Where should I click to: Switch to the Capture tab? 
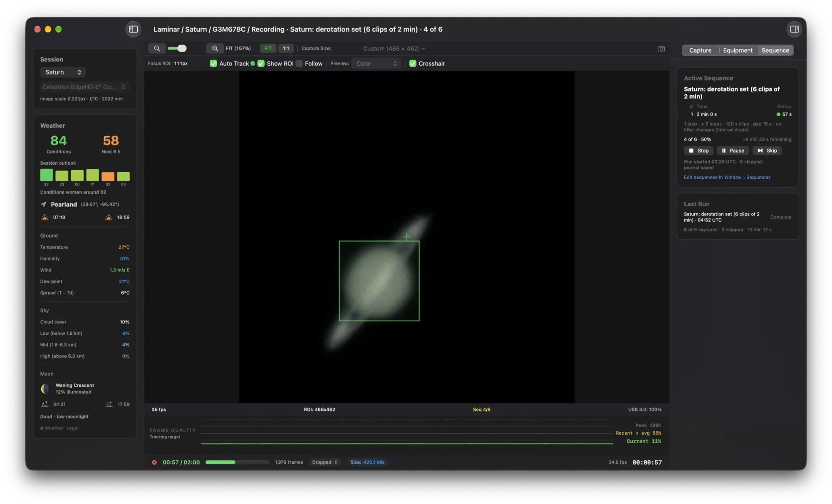[x=700, y=50]
